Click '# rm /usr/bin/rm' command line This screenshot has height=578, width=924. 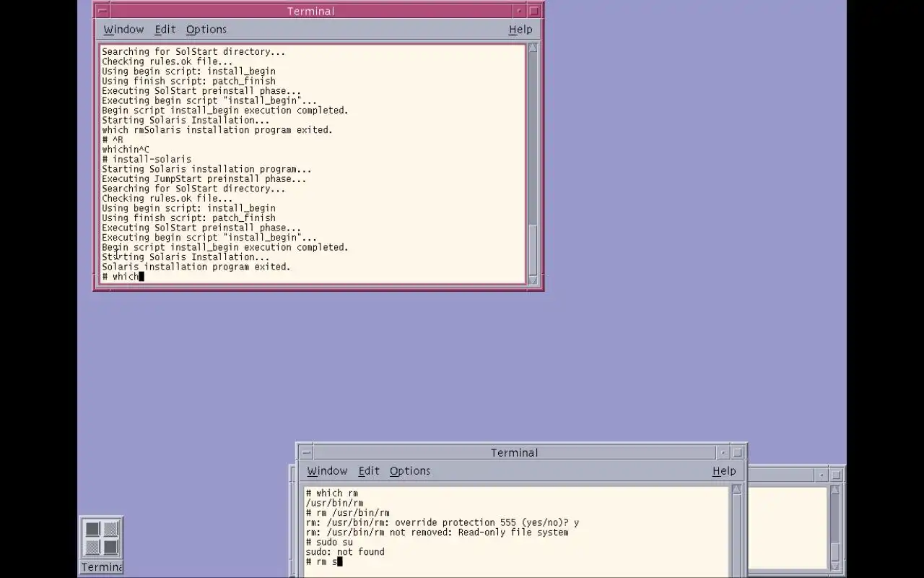(348, 513)
